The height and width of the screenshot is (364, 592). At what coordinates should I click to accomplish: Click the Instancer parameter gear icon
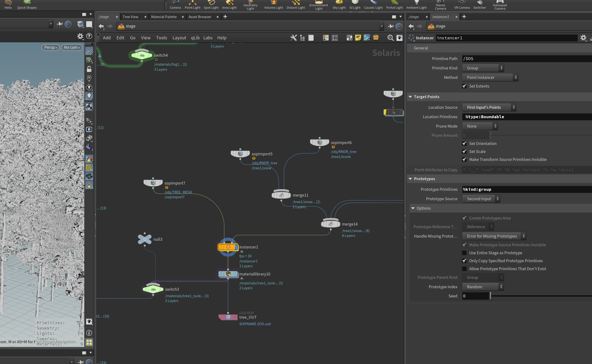tap(583, 38)
